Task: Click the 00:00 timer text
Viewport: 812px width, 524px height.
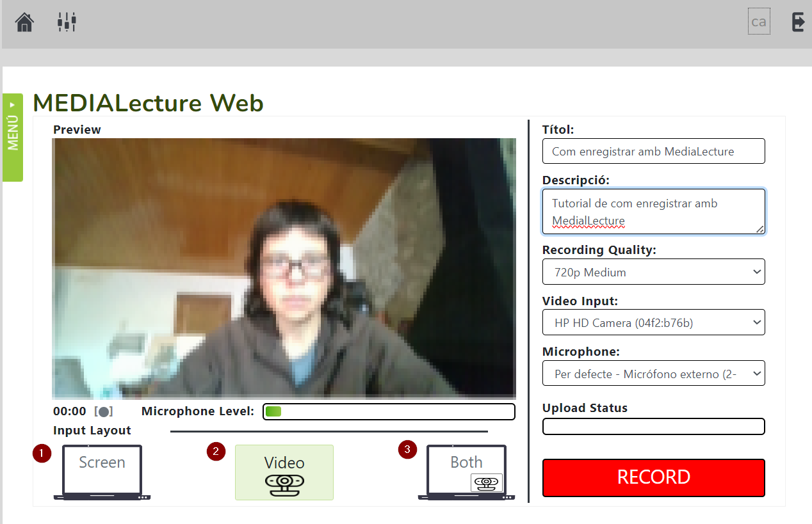Action: [x=70, y=411]
